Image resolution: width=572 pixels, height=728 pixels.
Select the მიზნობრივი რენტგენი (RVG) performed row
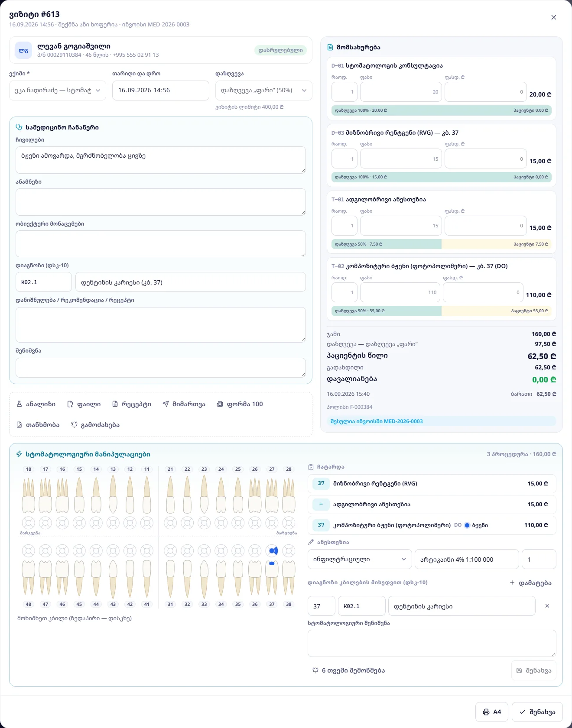[x=432, y=483]
